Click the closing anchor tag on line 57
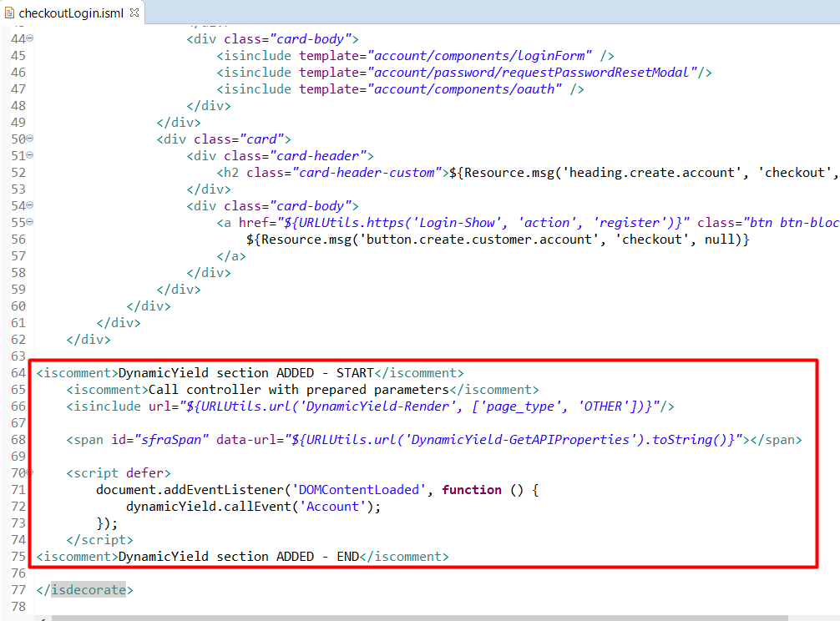The image size is (840, 621). pos(231,256)
